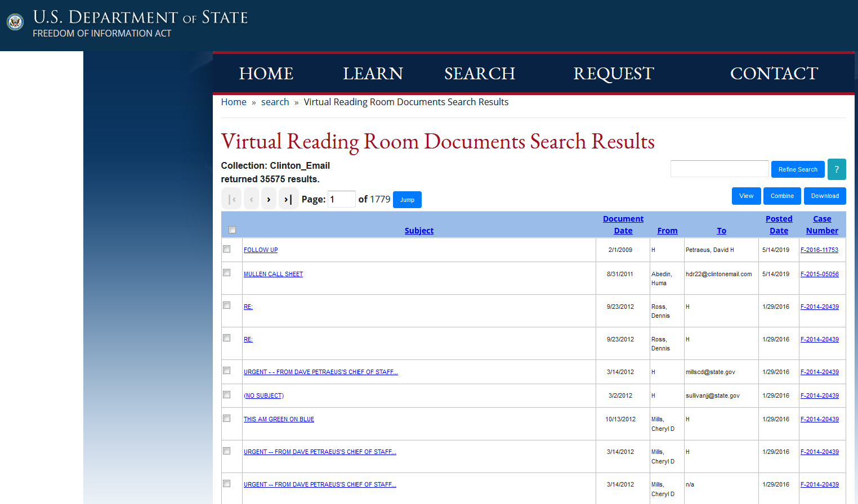Open the HOME menu item
The height and width of the screenshot is (504, 858).
click(266, 74)
